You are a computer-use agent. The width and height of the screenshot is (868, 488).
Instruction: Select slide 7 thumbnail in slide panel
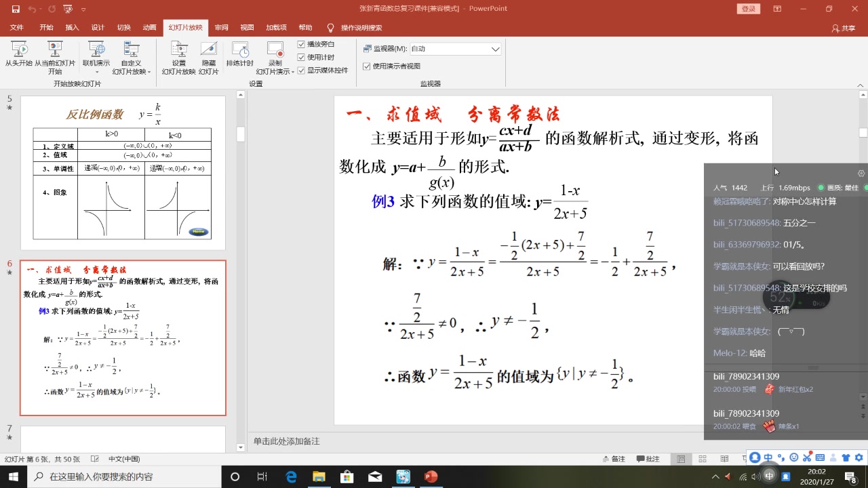tap(123, 437)
